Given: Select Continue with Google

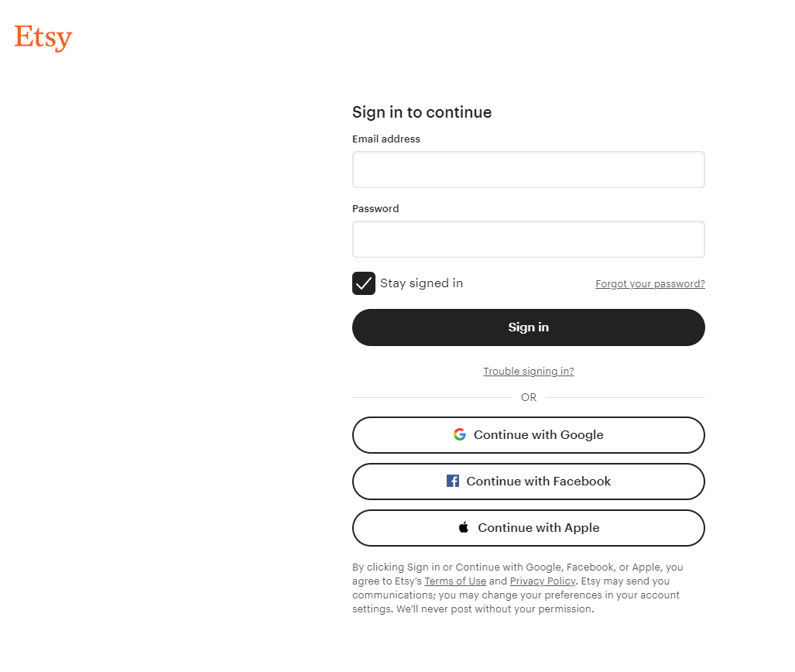Looking at the screenshot, I should 529,434.
